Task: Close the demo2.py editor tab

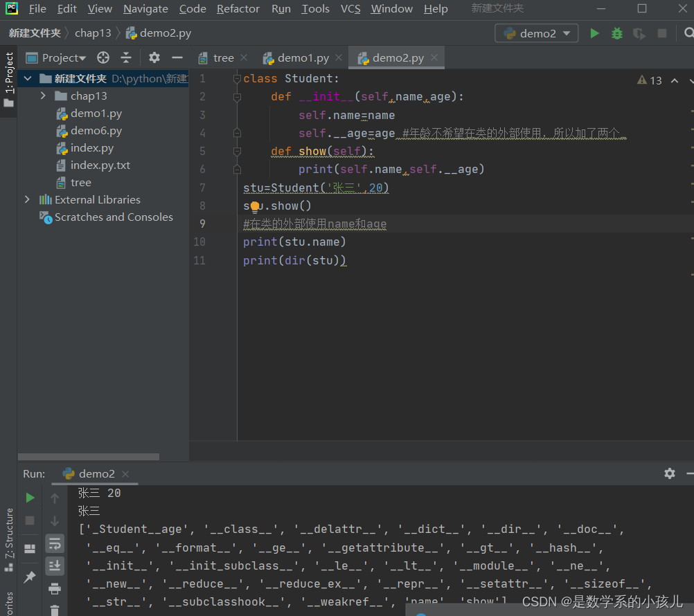Action: 435,57
